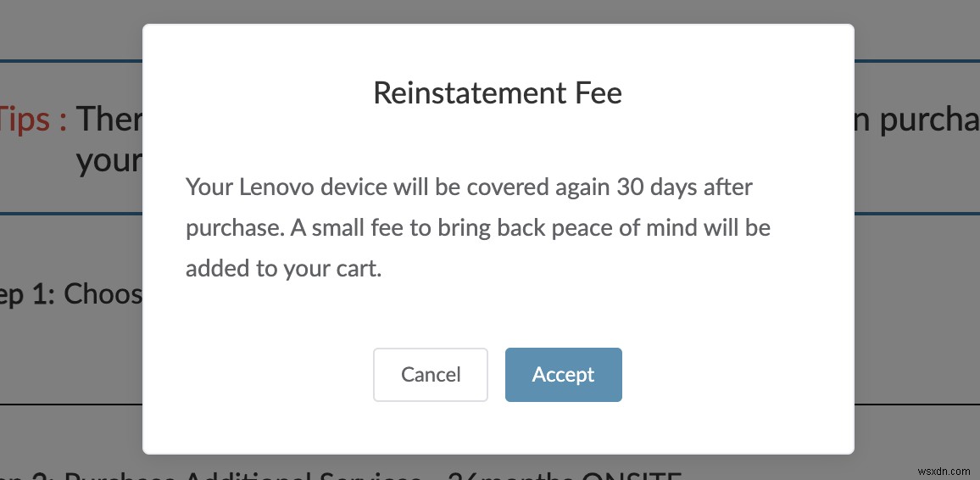The width and height of the screenshot is (980, 480).
Task: Click the phrase "peace of mind"
Action: (632, 228)
